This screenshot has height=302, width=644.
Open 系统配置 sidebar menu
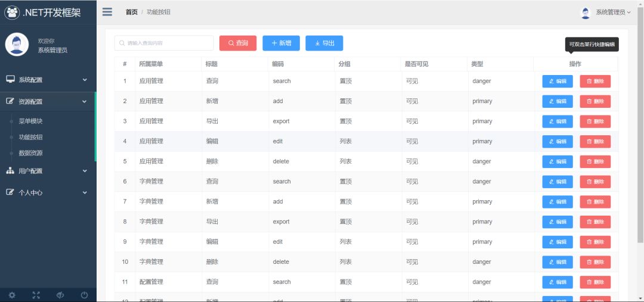[x=48, y=80]
